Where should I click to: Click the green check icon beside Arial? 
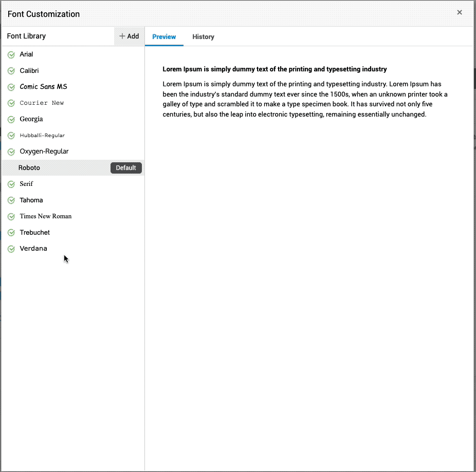[x=11, y=54]
